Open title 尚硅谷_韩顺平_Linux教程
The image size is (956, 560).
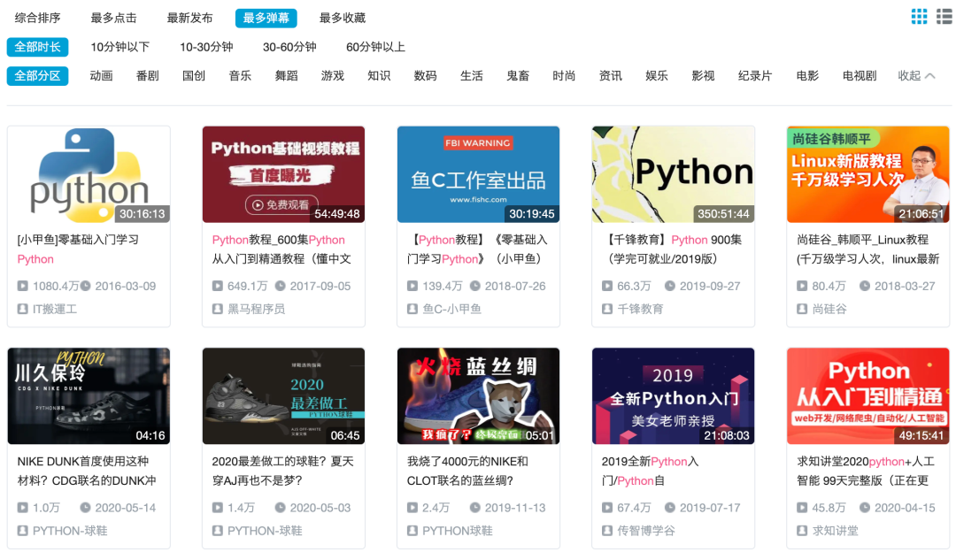click(x=867, y=249)
